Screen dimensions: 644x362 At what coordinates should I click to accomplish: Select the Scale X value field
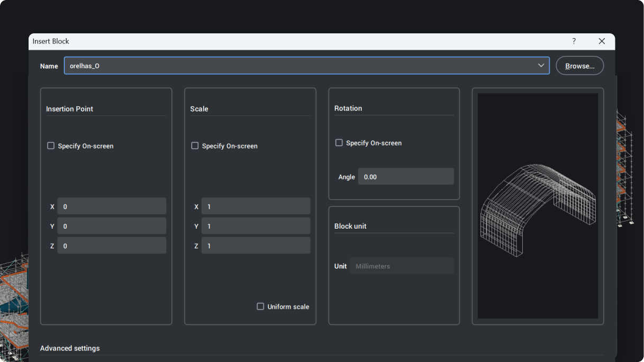point(256,206)
